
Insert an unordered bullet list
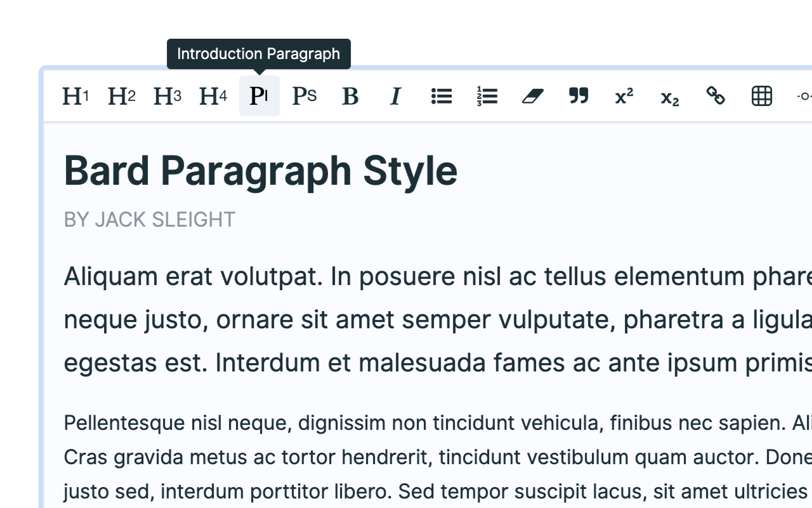tap(442, 96)
